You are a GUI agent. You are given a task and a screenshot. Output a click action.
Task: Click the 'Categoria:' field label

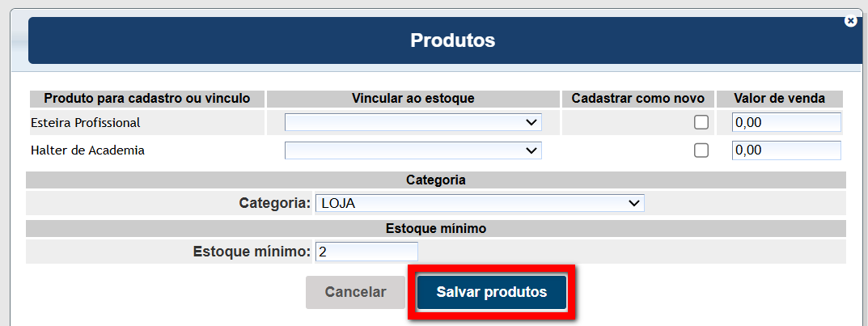pyautogui.click(x=274, y=203)
